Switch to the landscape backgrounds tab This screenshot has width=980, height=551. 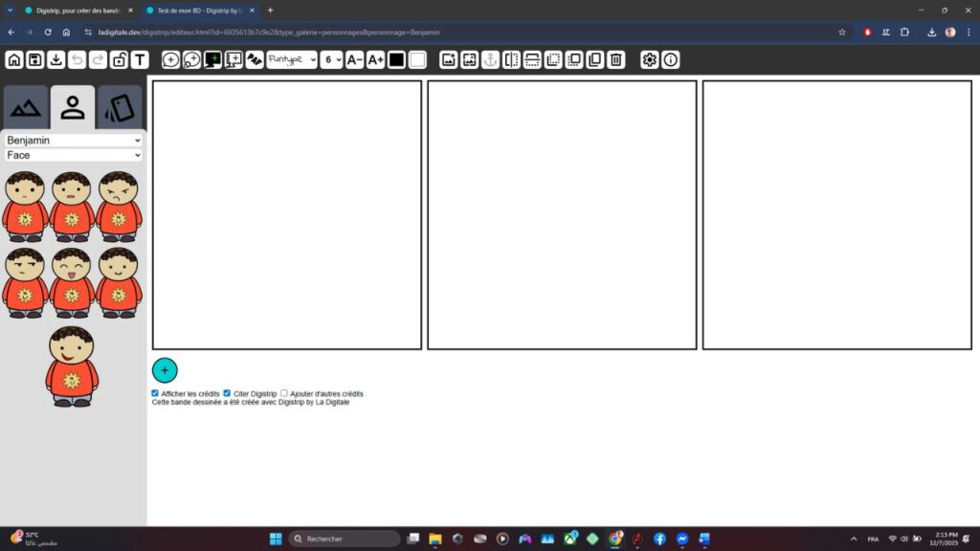click(x=25, y=107)
